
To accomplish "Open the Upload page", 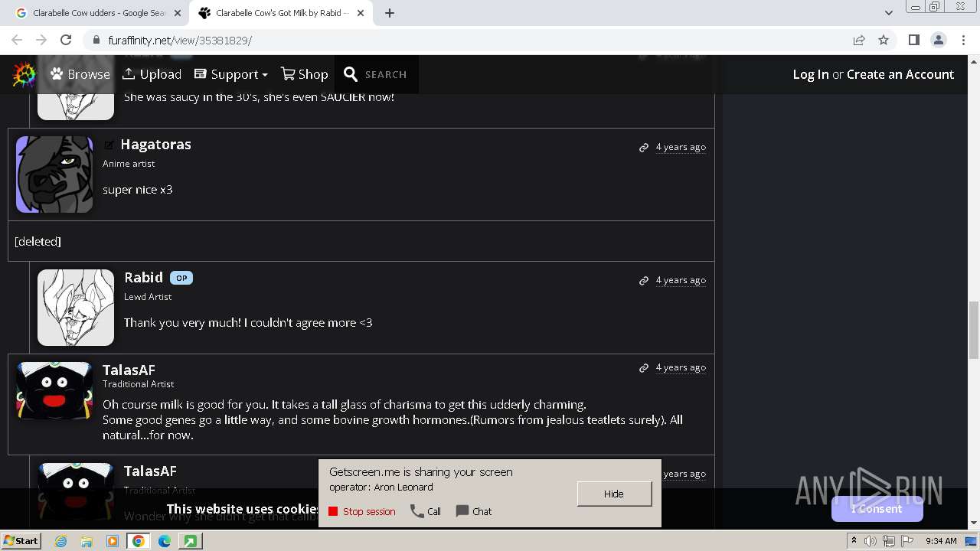I will click(x=152, y=74).
